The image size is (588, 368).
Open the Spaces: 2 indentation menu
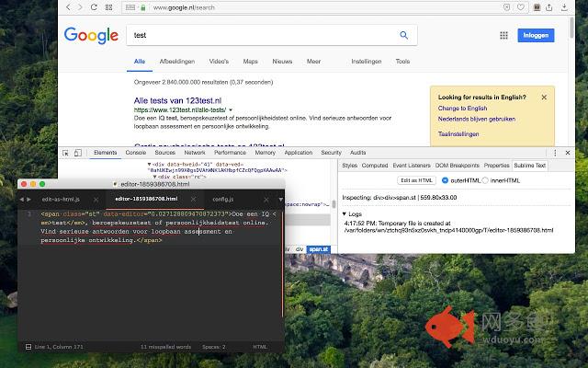(x=214, y=347)
